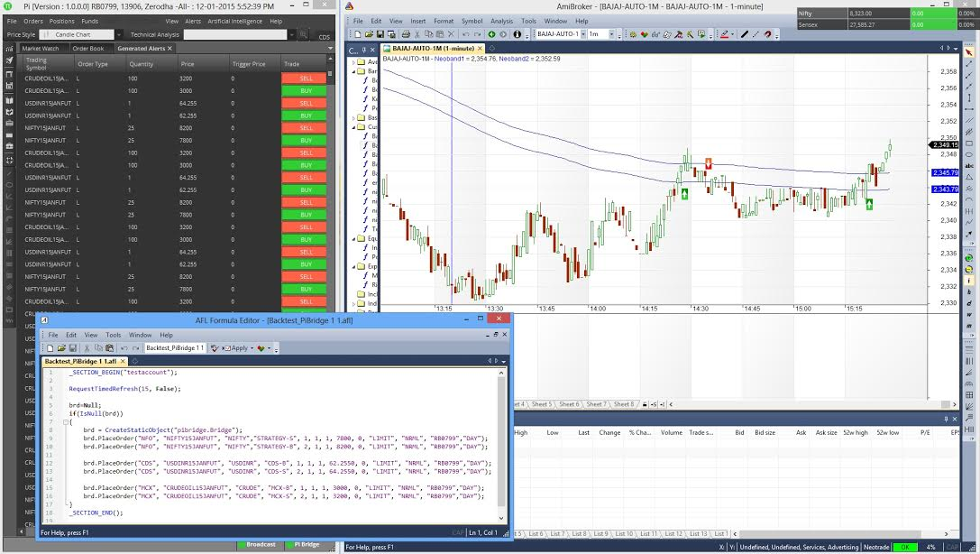The width and height of the screenshot is (980, 554).
Task: Click search icon beside Technical Analysis box
Action: pos(304,35)
